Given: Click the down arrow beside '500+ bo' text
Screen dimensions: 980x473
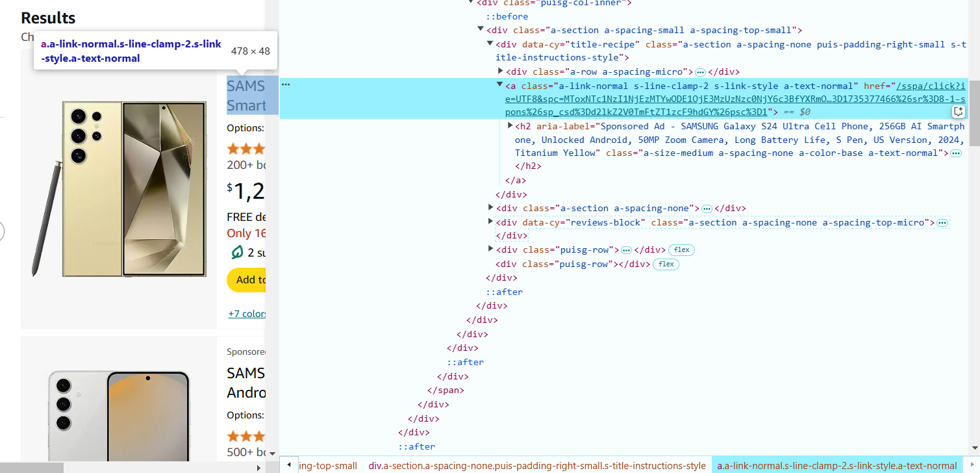Looking at the screenshot, I should pos(273,453).
